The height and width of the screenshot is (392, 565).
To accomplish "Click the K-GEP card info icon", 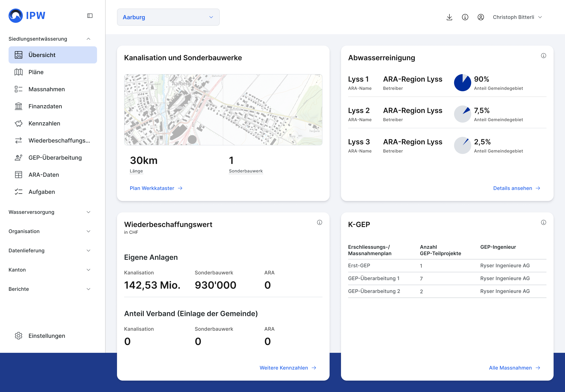I will click(543, 223).
